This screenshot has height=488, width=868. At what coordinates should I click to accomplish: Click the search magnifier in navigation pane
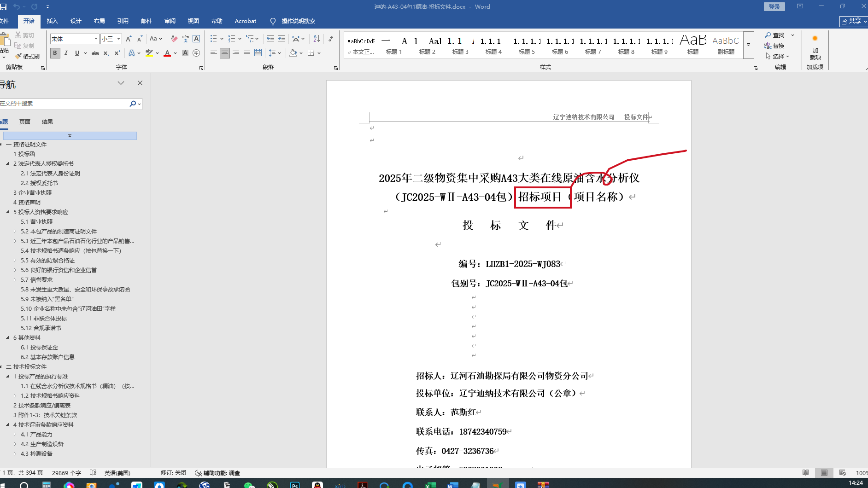tap(133, 104)
